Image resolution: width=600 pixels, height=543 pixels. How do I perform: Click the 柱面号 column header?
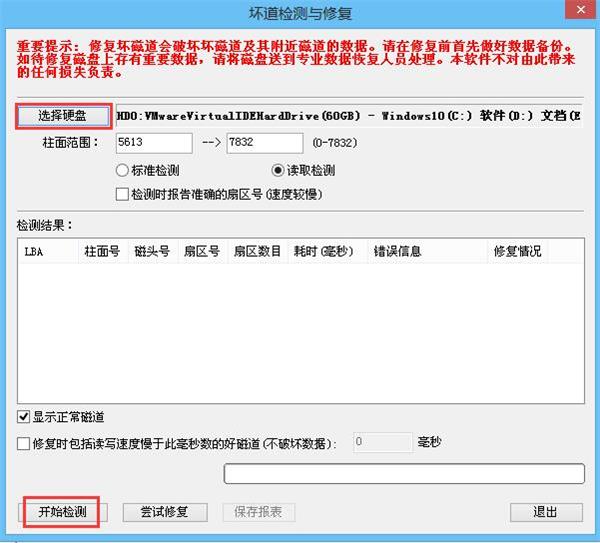tap(103, 251)
